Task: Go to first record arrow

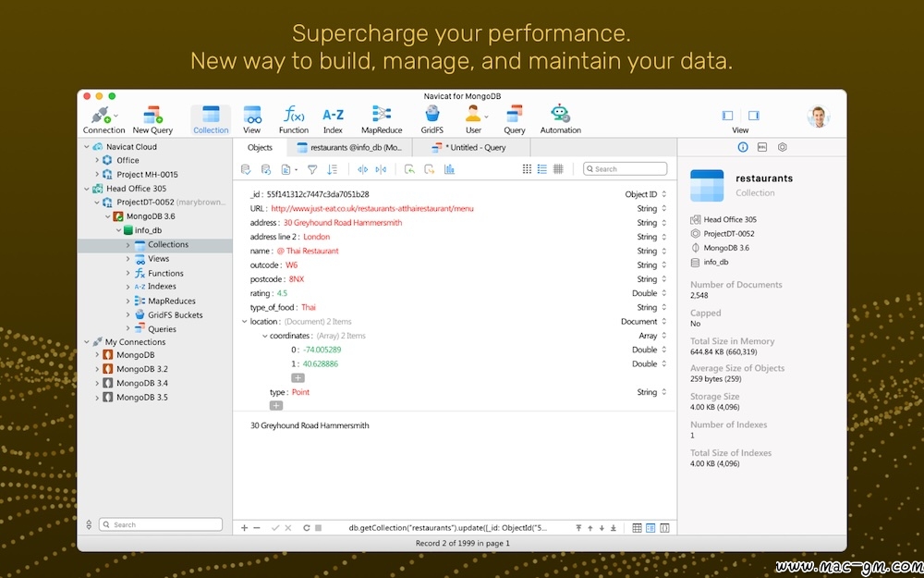Action: (x=579, y=528)
